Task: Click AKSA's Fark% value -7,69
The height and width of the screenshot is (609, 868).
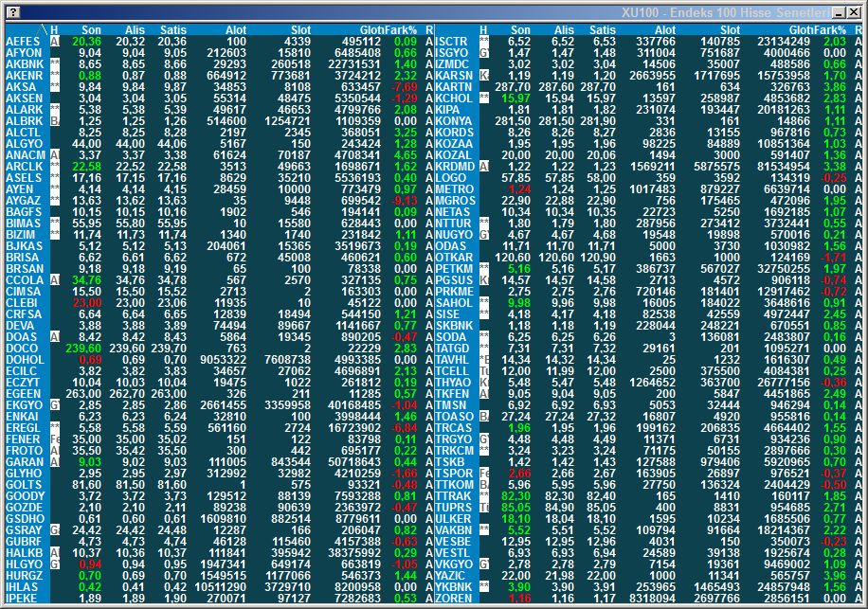Action: click(x=405, y=87)
